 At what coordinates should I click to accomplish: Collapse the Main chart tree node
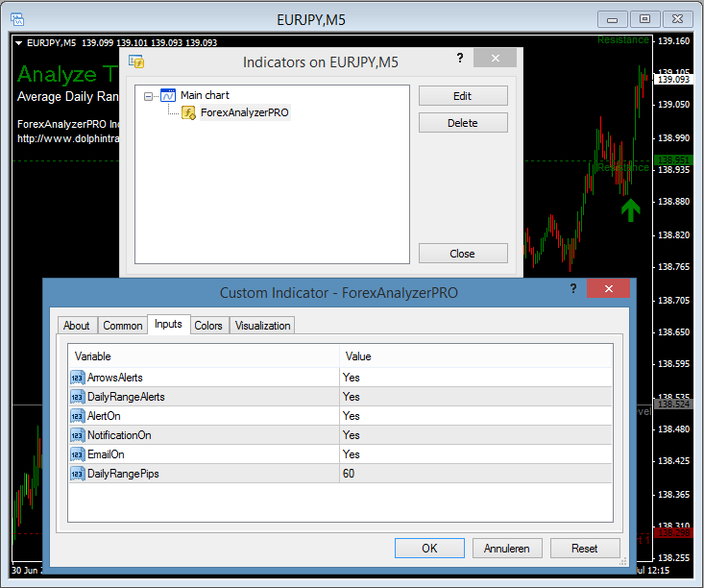[148, 96]
